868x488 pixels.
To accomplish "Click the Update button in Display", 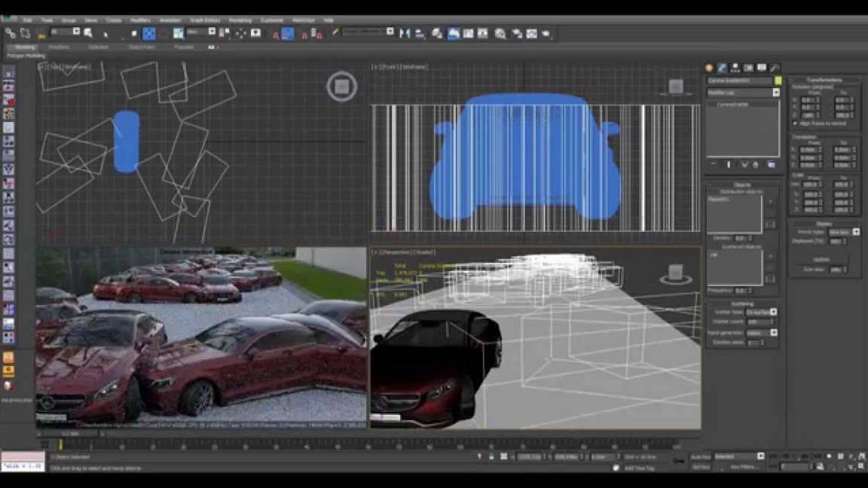I will pos(821,259).
